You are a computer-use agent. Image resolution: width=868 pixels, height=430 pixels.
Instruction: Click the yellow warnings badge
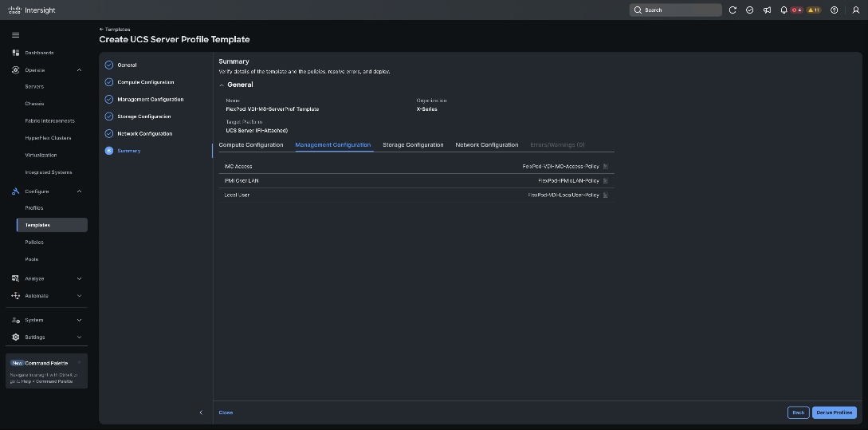click(814, 10)
